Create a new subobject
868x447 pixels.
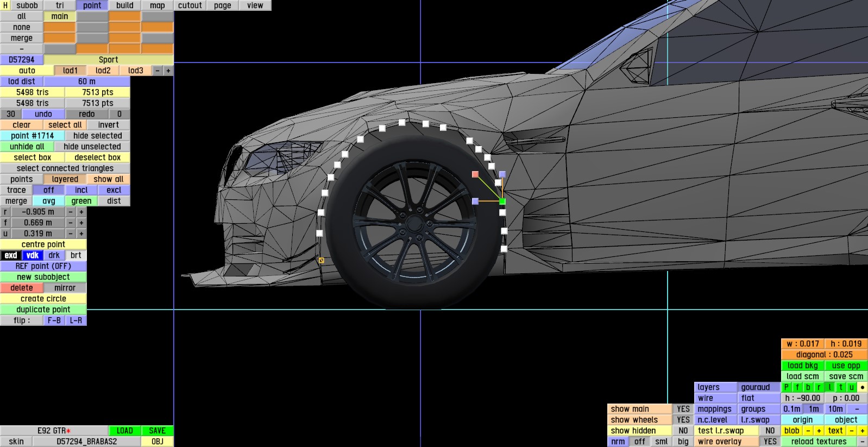point(43,277)
